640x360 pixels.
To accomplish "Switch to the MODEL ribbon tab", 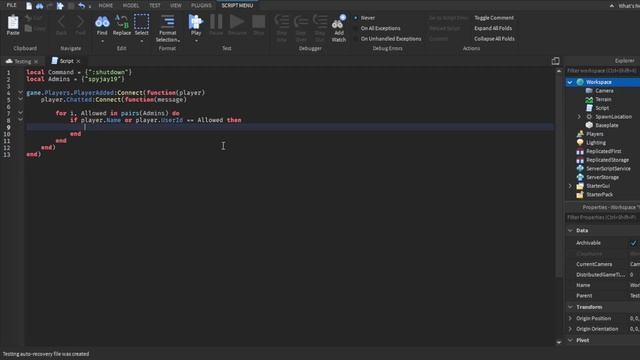I will coord(131,6).
